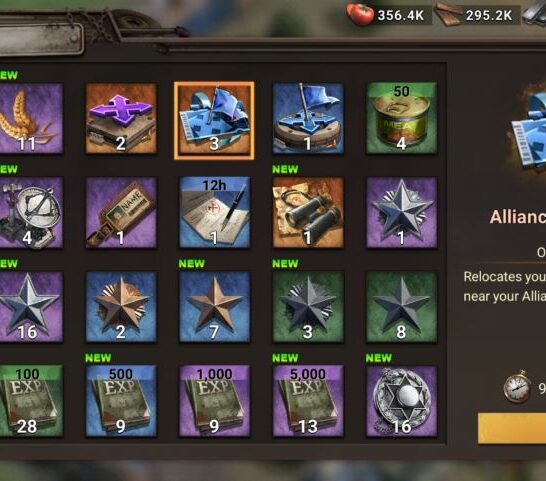Select the bronze star with count 7
This screenshot has height=481, width=546.
(214, 307)
